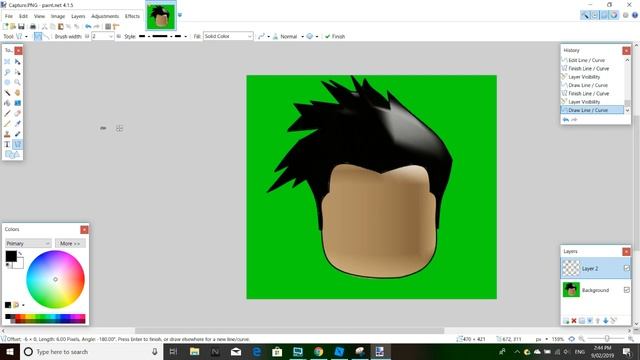Open the Image menu
The height and width of the screenshot is (360, 640).
pyautogui.click(x=58, y=16)
